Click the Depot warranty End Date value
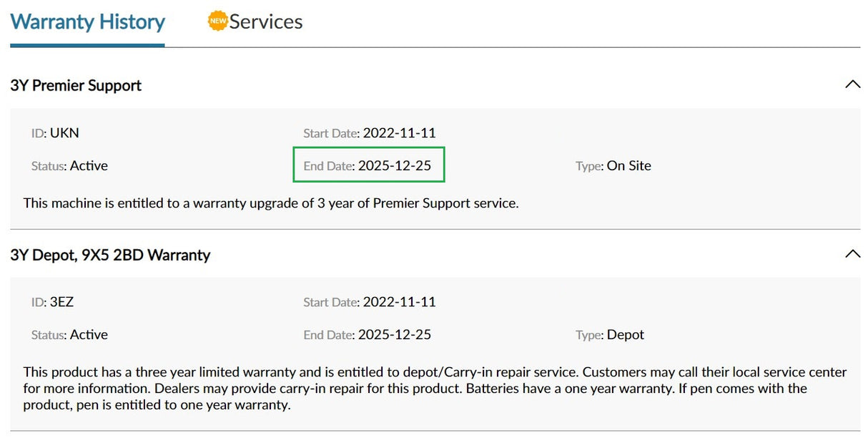This screenshot has height=438, width=868. click(394, 335)
